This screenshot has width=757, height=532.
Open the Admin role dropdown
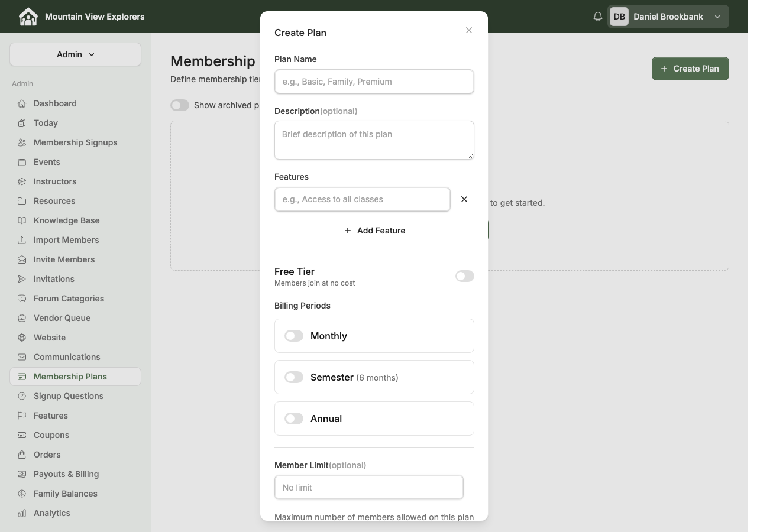75,54
